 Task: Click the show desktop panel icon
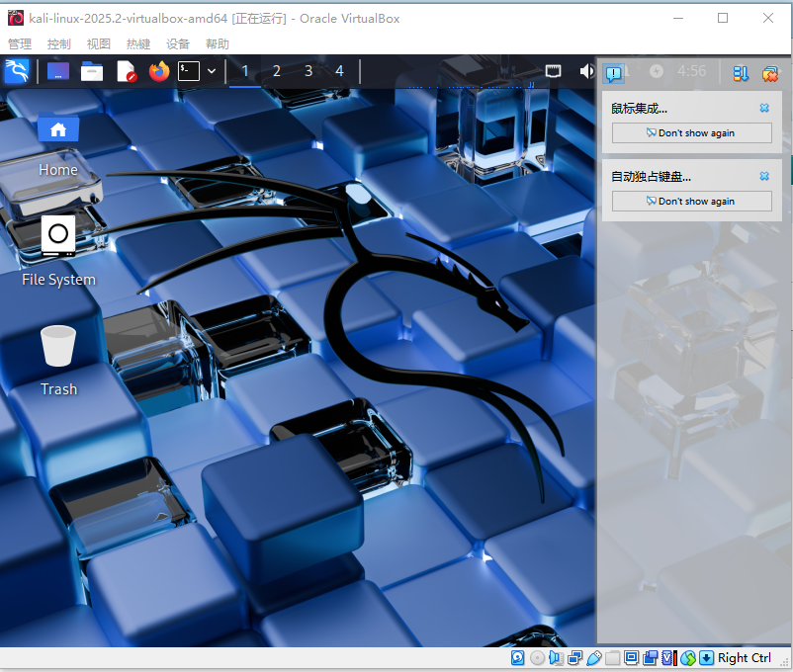[x=58, y=71]
